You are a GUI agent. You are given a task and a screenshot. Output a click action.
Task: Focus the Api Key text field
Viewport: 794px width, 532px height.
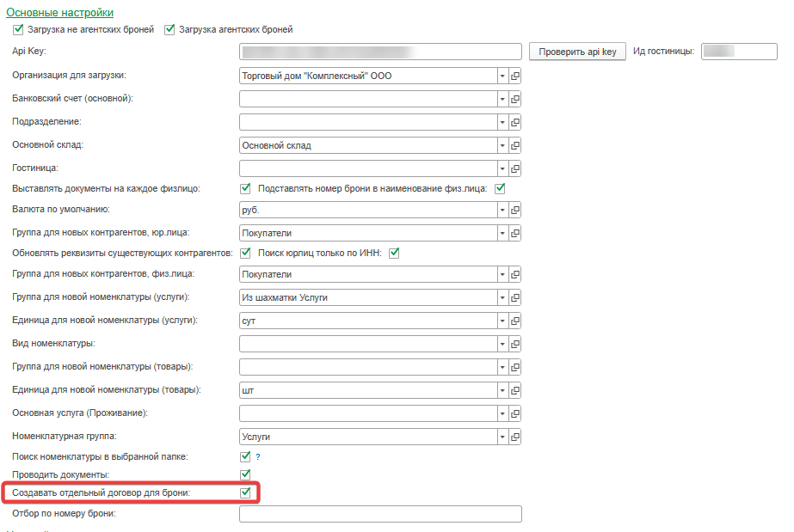[380, 52]
